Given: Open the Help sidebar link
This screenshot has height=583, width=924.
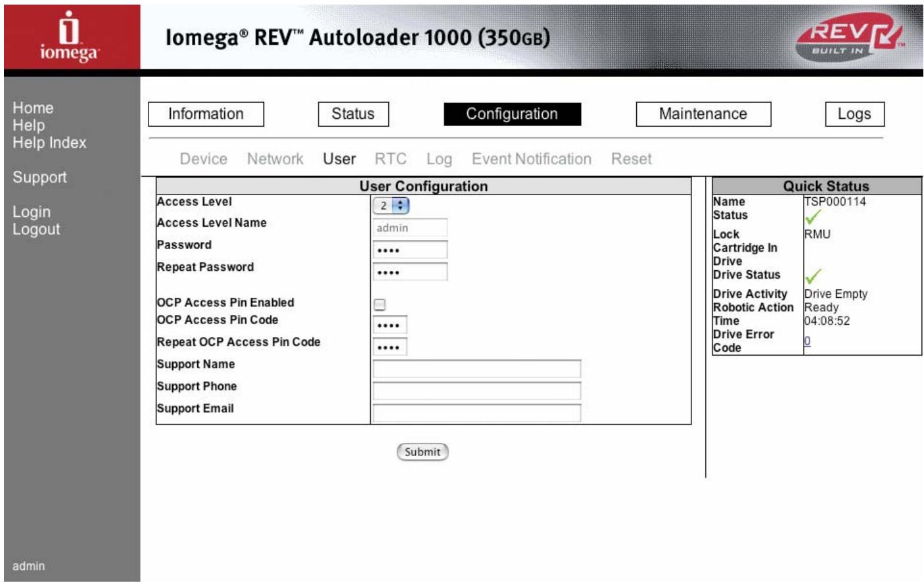Looking at the screenshot, I should 29,125.
